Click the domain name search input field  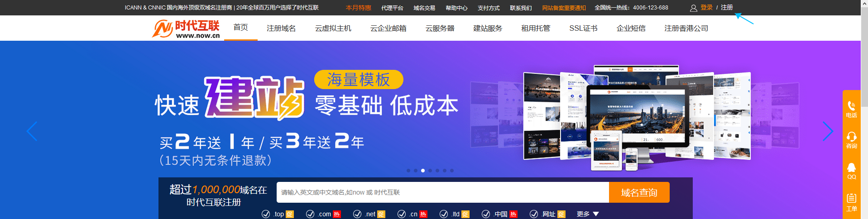click(443, 192)
